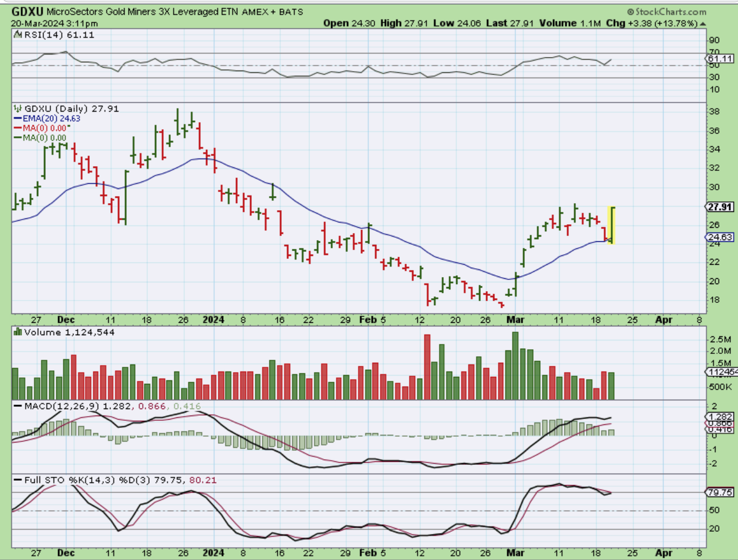Click the EMA(20) 24.63 legend entry
Viewport: 738px width, 560px height.
(47, 118)
